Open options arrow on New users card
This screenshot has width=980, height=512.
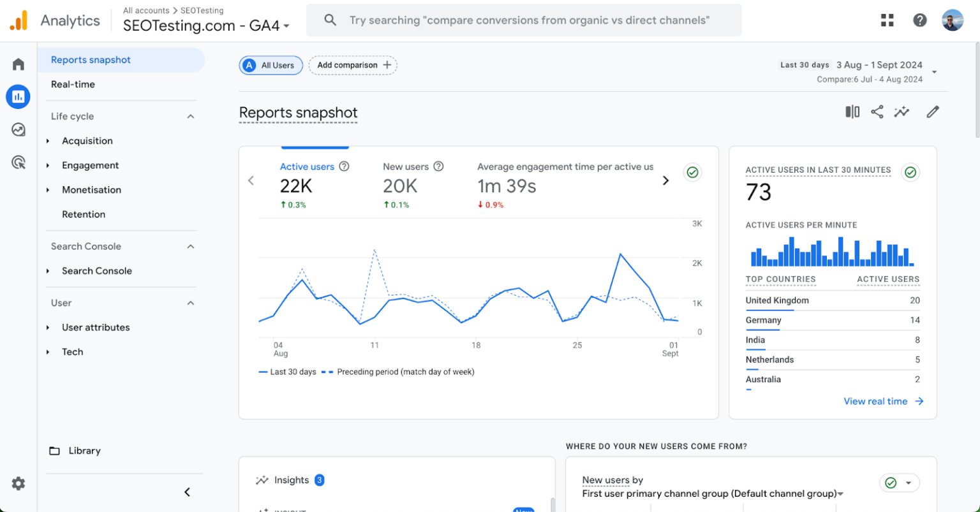[910, 483]
